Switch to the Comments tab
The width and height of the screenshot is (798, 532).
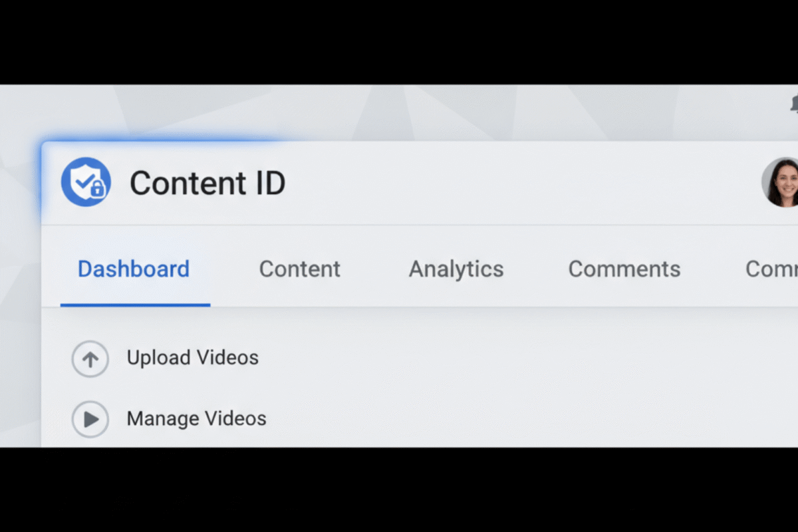tap(624, 269)
